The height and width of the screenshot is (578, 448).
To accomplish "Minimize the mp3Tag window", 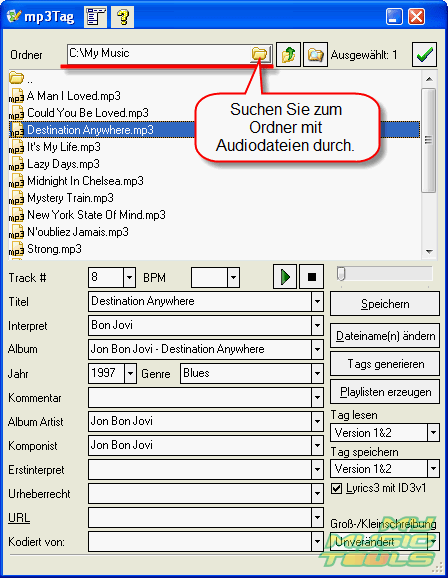I will coord(394,17).
